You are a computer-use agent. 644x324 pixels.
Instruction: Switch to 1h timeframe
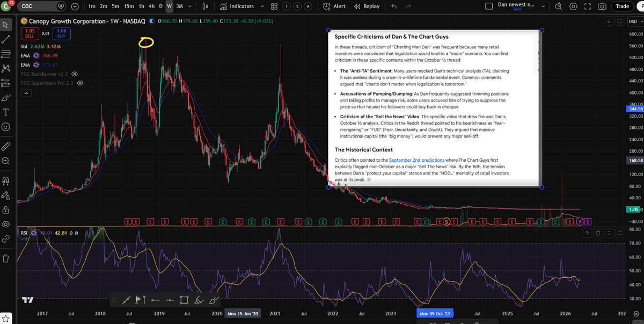click(x=141, y=6)
